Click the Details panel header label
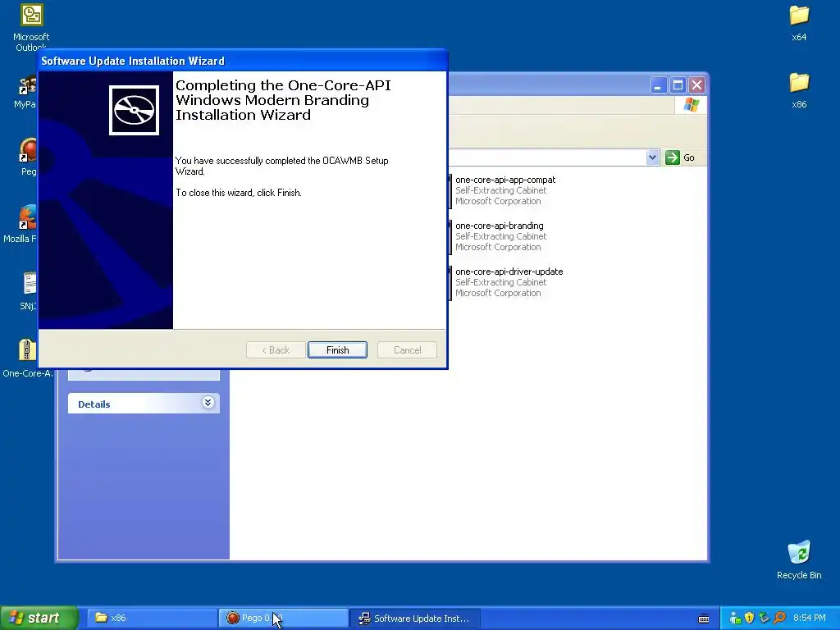This screenshot has width=840, height=630. [x=94, y=404]
